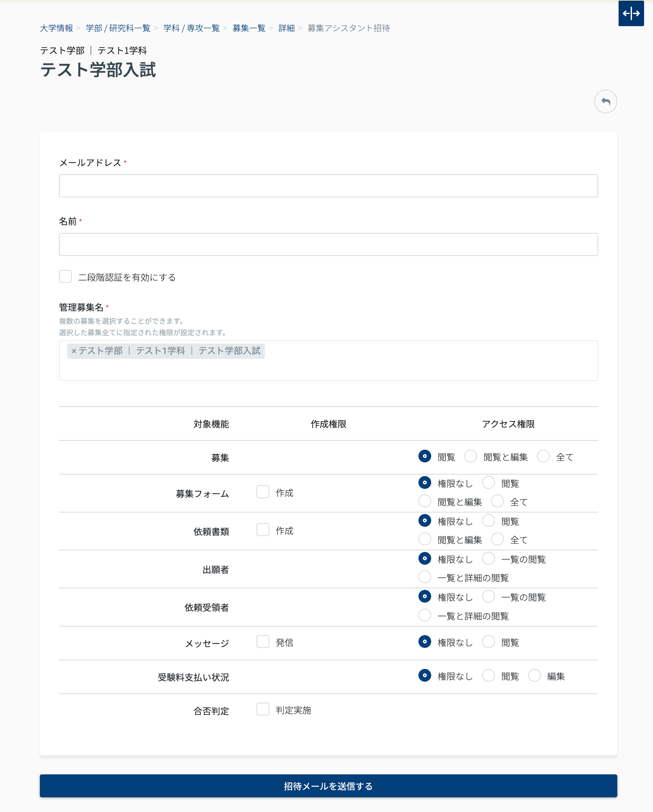Check 作成 for 募集フォーム row
Image resolution: width=653 pixels, height=812 pixels.
263,492
